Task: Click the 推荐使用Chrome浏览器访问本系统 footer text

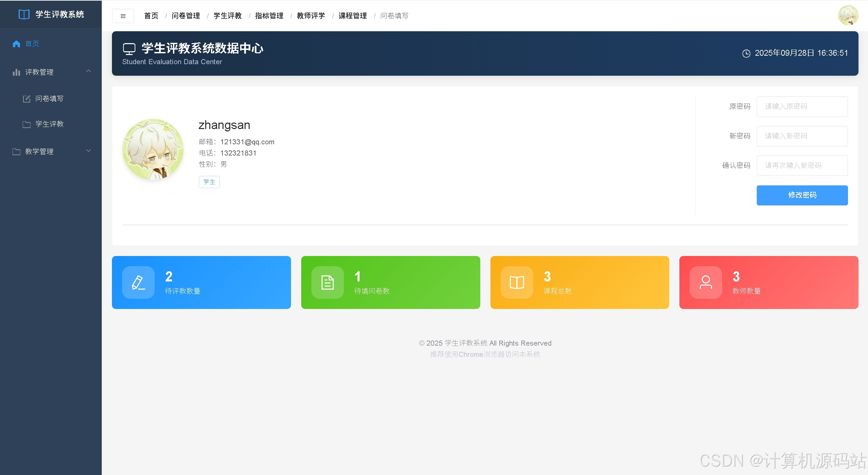Action: (485, 354)
